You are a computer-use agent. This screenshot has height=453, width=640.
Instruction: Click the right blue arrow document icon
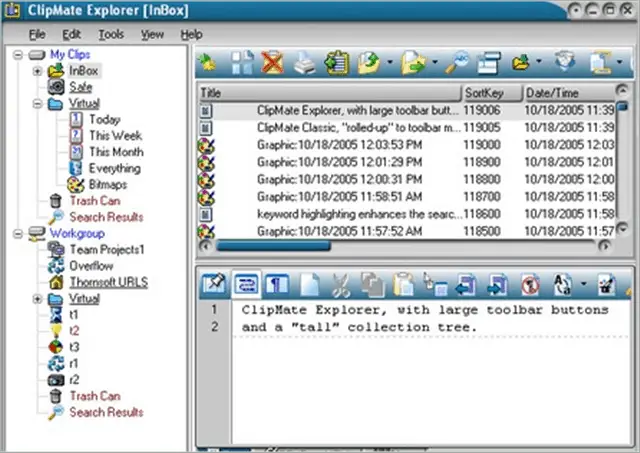click(498, 284)
